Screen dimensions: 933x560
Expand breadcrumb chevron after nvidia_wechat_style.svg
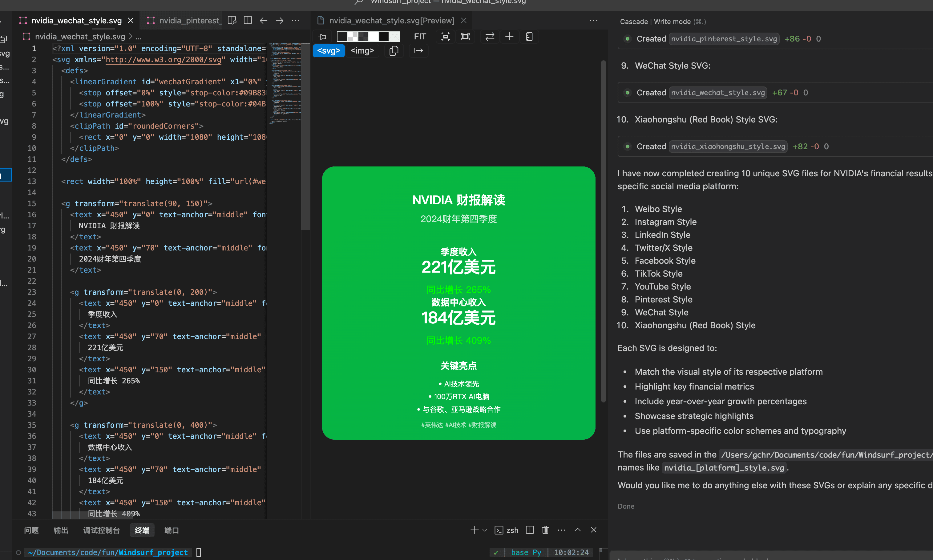coord(131,37)
